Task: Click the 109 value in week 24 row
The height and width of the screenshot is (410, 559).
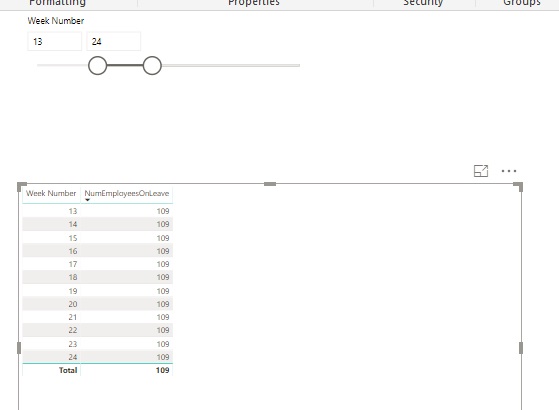Action: point(163,357)
